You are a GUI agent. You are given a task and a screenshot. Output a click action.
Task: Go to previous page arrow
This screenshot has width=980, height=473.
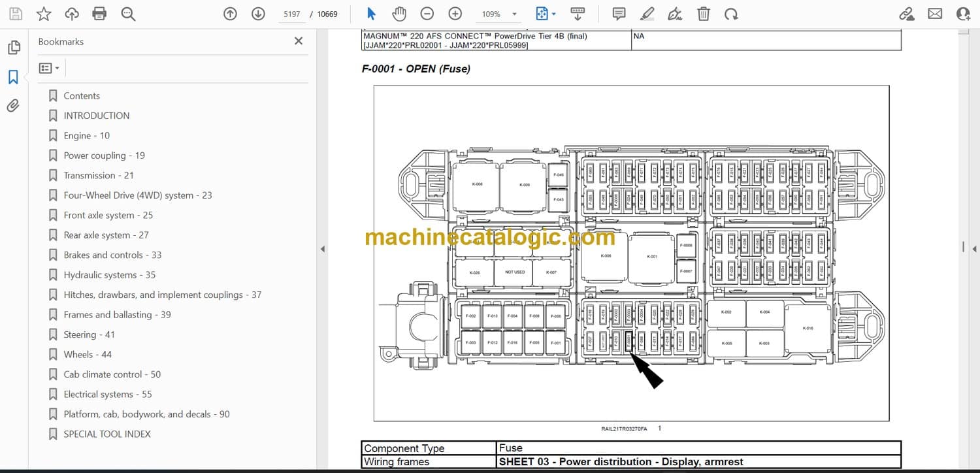[x=230, y=14]
